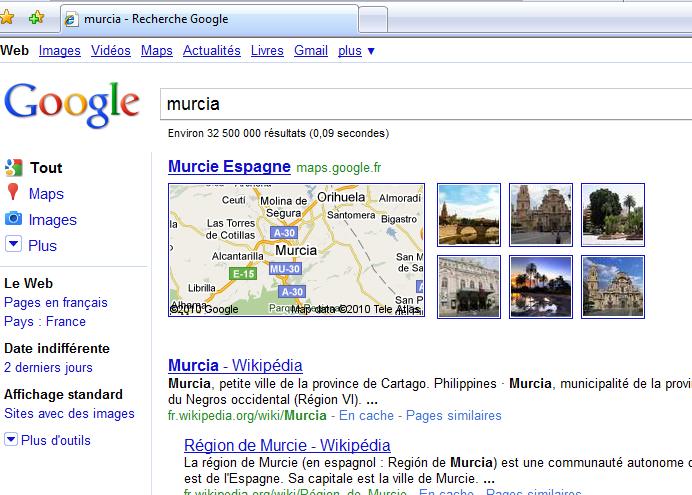Open the Région de Murcie Wikipédia link
This screenshot has height=495, width=692.
click(x=287, y=445)
